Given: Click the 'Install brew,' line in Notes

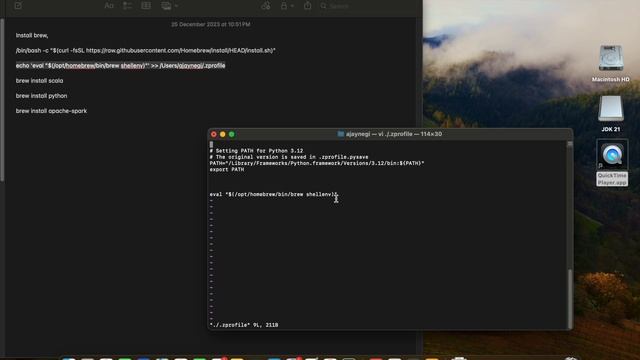Looking at the screenshot, I should tap(32, 36).
